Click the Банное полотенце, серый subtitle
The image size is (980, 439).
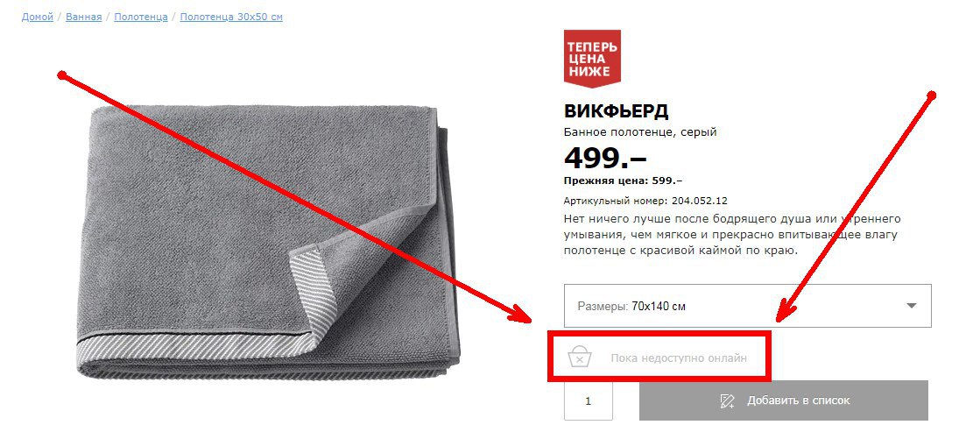coord(640,132)
